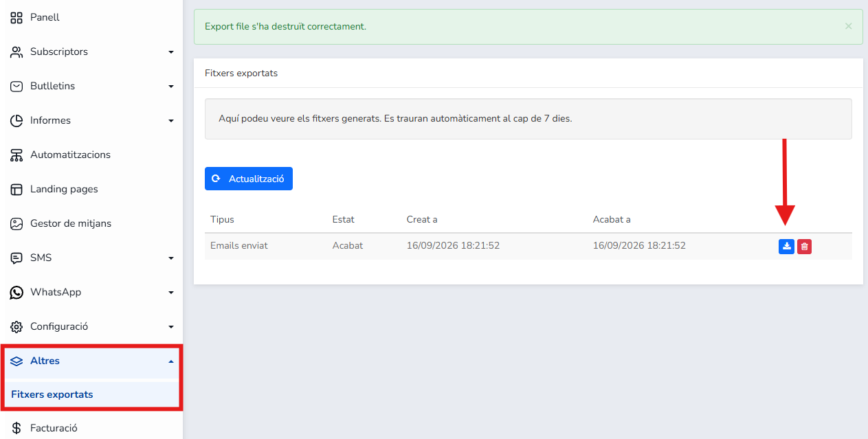Click the Creat a column header

(422, 219)
